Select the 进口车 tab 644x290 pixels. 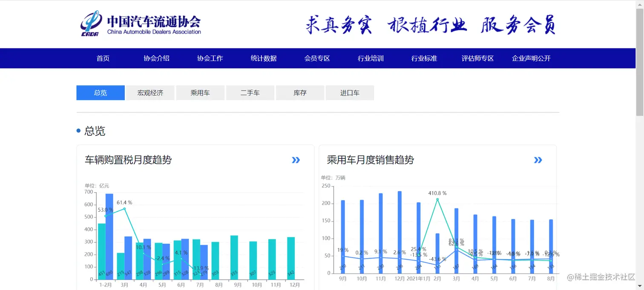(350, 93)
